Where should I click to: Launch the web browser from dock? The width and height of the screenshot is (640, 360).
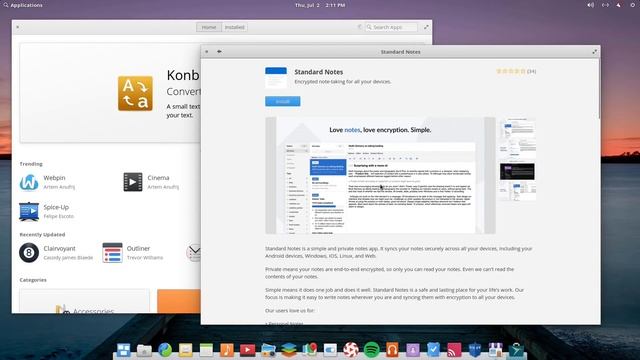pos(165,350)
